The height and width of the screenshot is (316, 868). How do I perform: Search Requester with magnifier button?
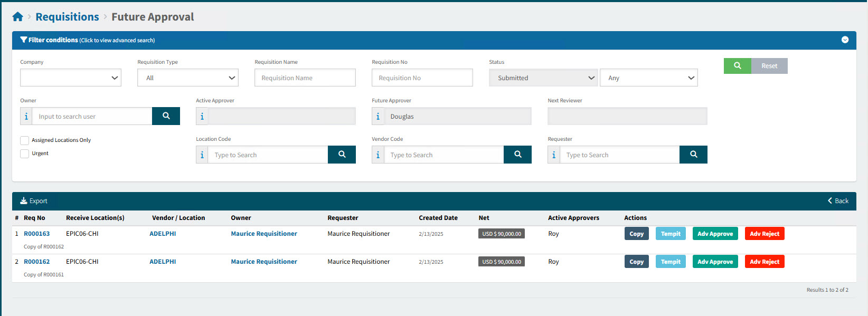point(693,155)
